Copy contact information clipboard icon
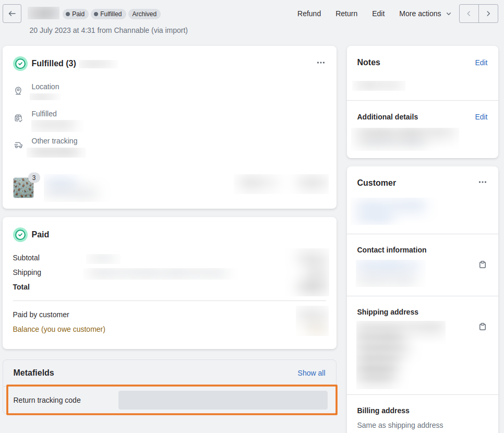The height and width of the screenshot is (433, 504). coord(482,264)
